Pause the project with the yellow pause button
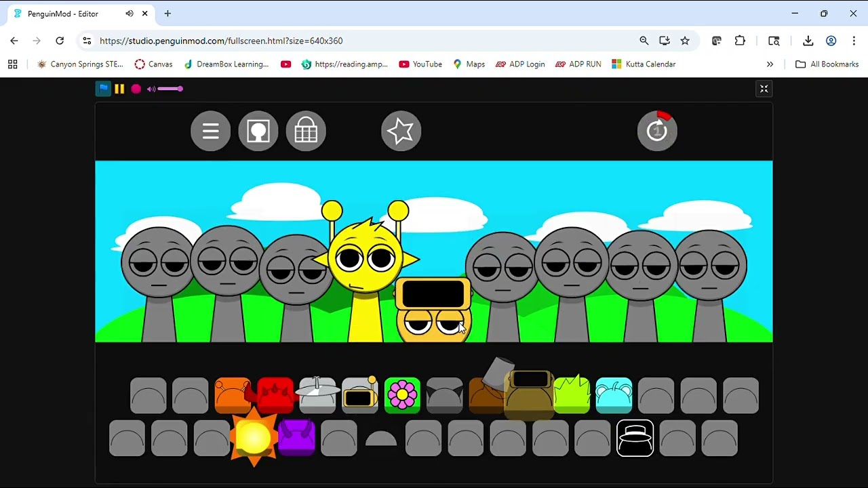The width and height of the screenshot is (868, 488). pyautogui.click(x=119, y=89)
